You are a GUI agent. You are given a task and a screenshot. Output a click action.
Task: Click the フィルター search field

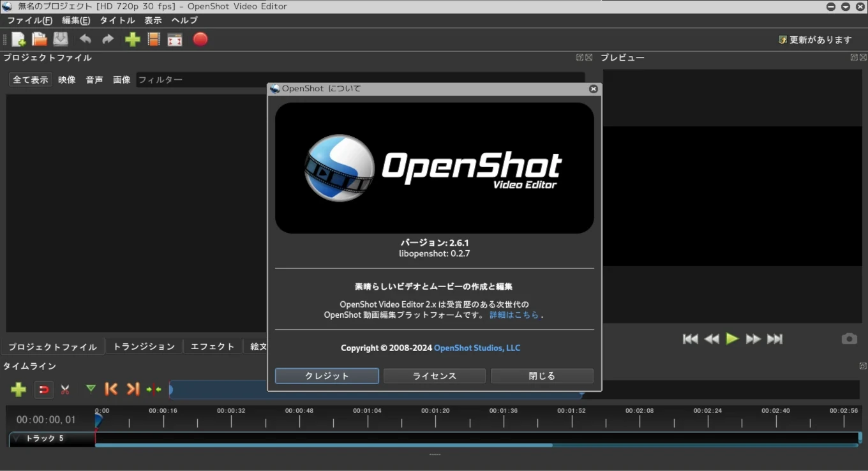[204, 80]
